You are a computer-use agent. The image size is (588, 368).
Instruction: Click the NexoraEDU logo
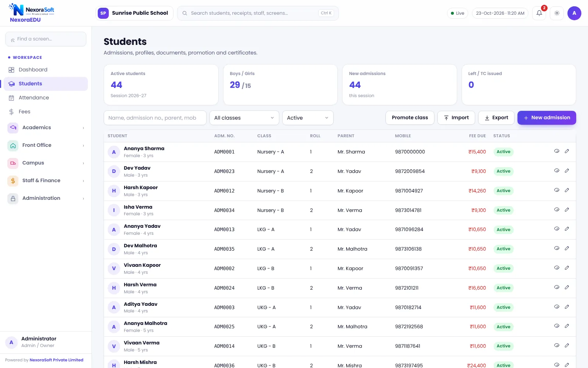[x=31, y=13]
